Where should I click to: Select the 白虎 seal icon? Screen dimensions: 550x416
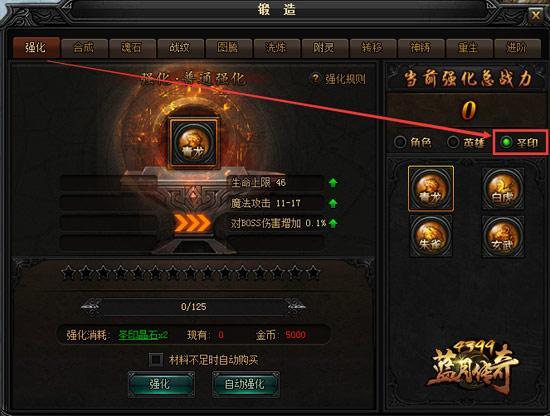click(x=503, y=189)
